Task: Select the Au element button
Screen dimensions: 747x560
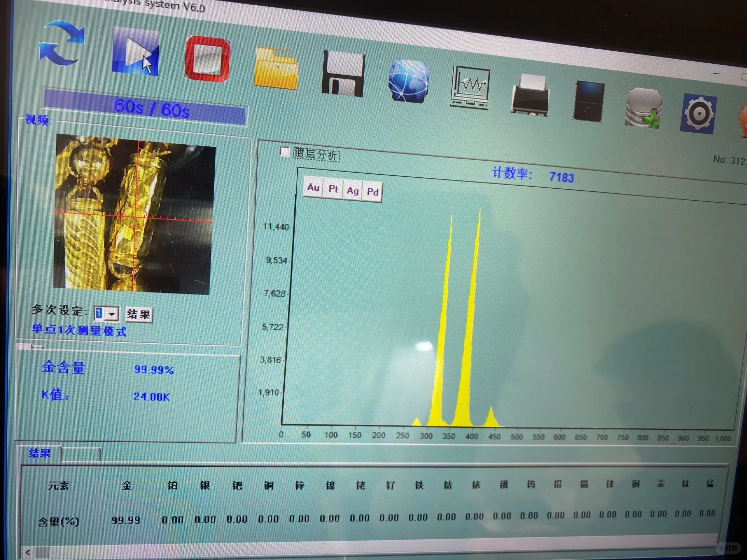Action: coord(313,187)
